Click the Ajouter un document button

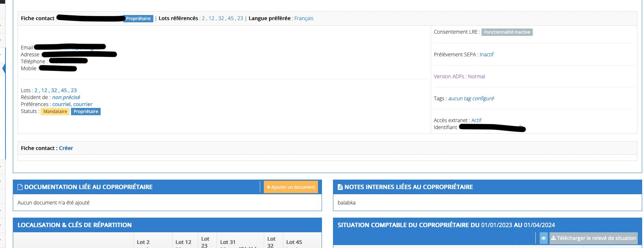click(291, 187)
